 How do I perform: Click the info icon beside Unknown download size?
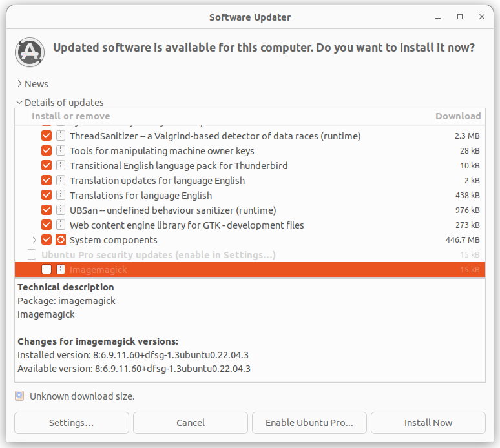tap(19, 396)
